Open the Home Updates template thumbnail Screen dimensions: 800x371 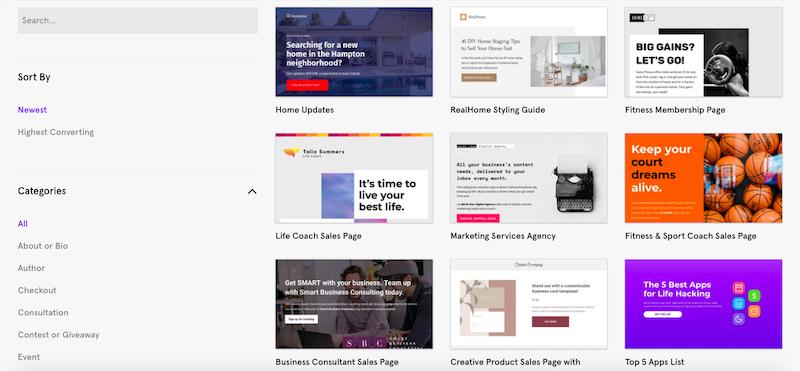(354, 52)
